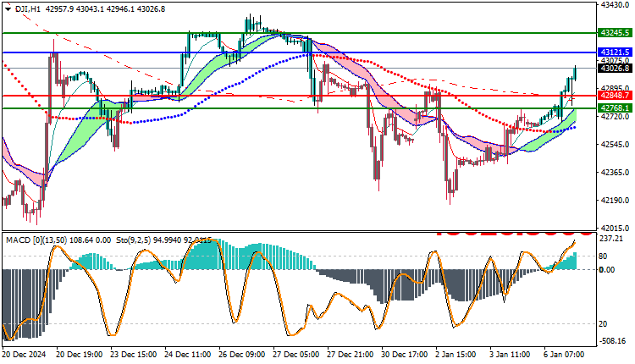The image size is (635, 364).
Task: Click the 42545.0 price axis tick
Action: (615, 144)
